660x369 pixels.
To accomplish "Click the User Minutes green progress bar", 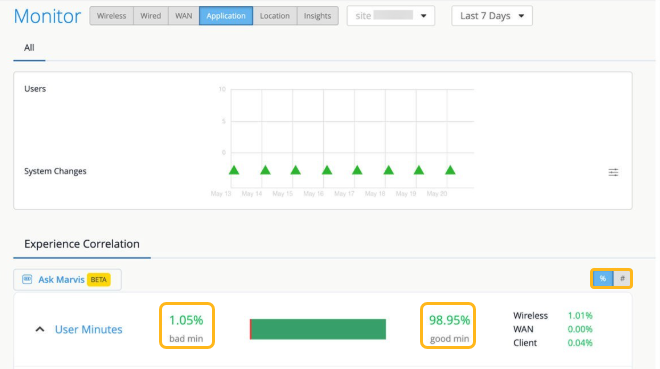I will (318, 329).
